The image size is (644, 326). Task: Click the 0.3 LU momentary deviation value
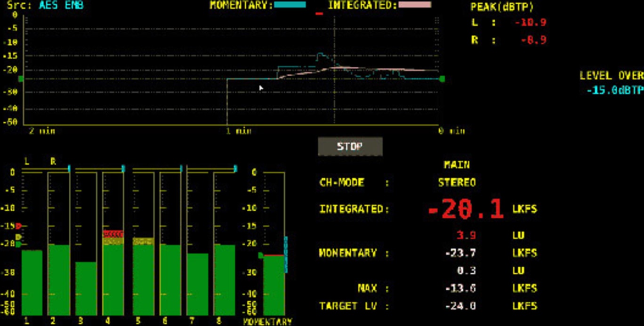(x=466, y=271)
